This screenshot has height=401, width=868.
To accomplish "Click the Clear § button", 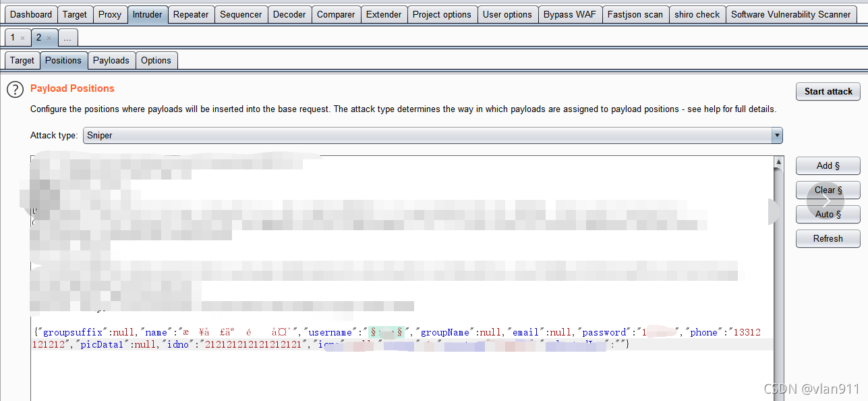I will 828,190.
